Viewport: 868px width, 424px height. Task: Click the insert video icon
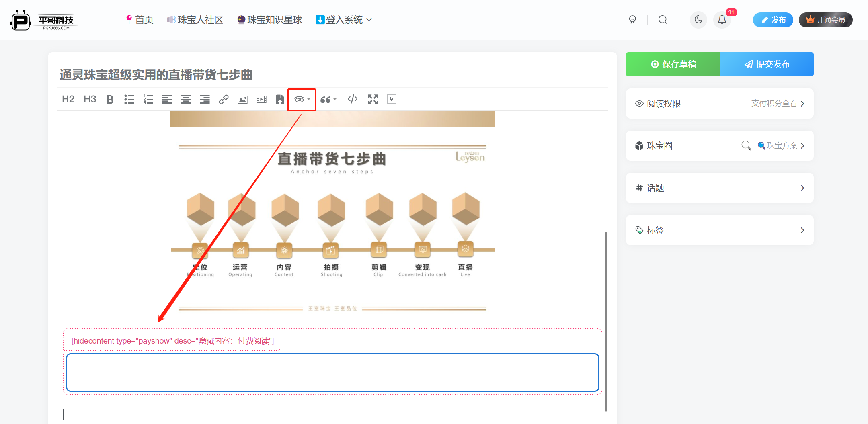point(261,99)
